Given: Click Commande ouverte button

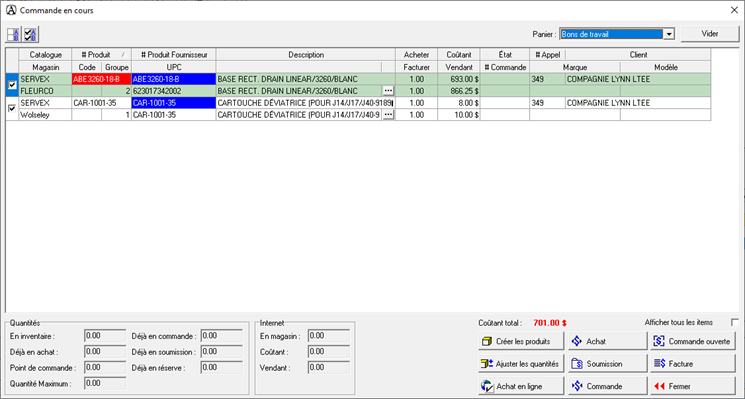Looking at the screenshot, I should [x=693, y=341].
